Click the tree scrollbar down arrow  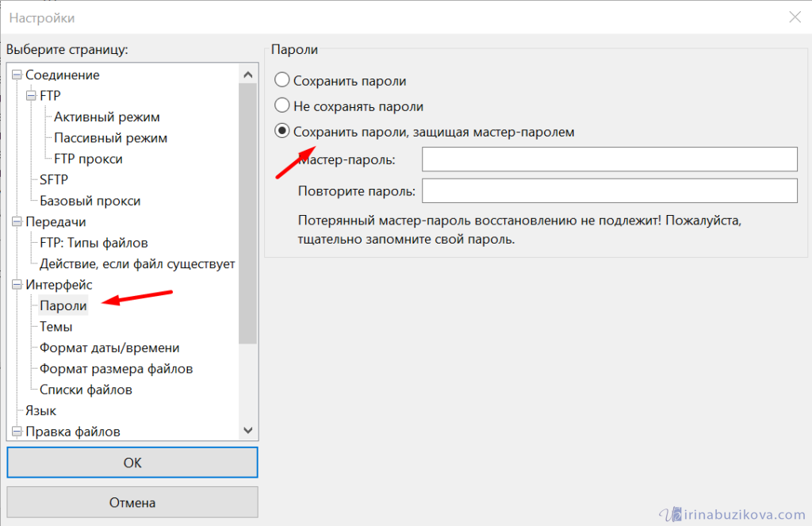(x=248, y=430)
